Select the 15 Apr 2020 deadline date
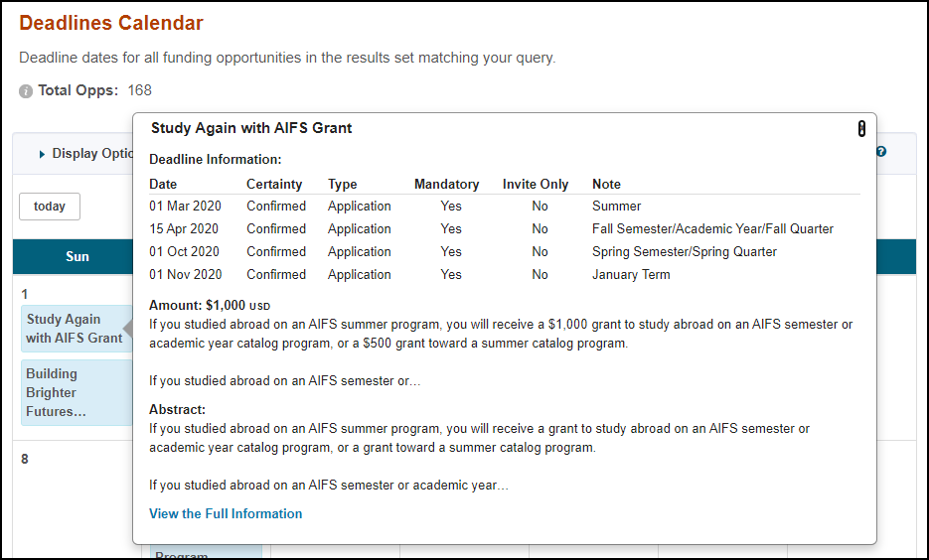 (x=185, y=229)
